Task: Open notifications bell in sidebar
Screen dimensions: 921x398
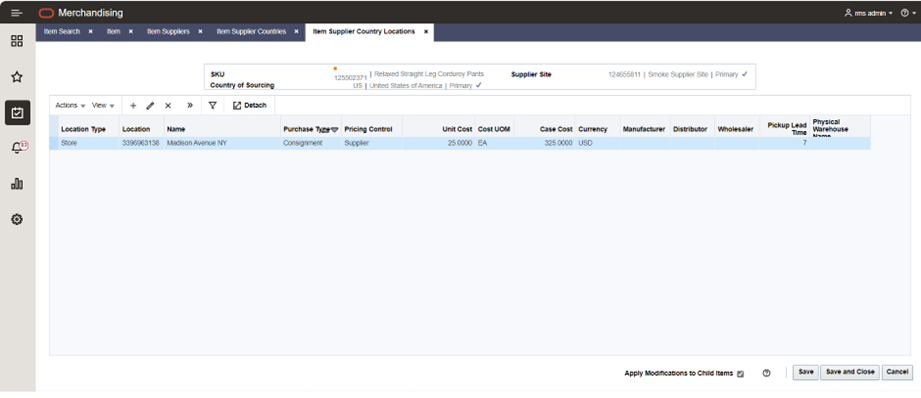Action: [18, 148]
